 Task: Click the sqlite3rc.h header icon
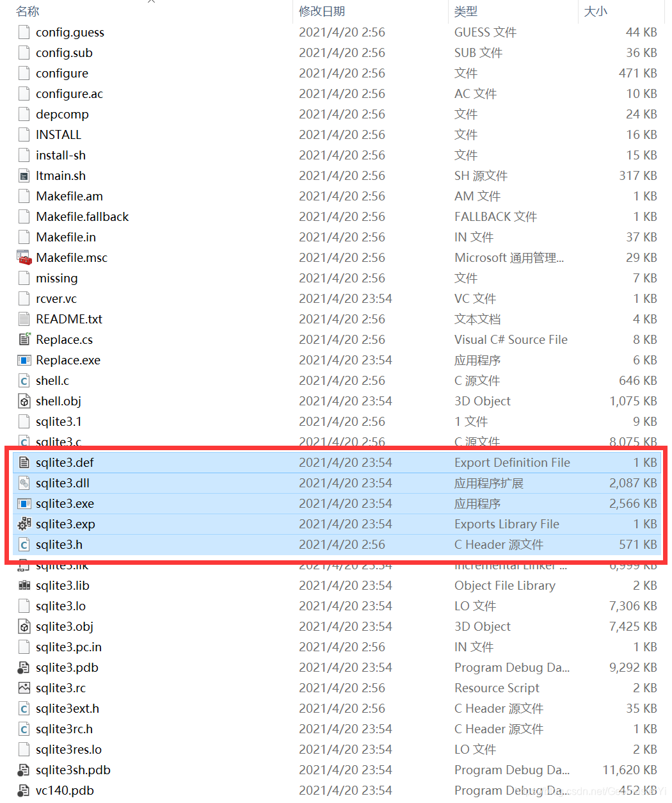[x=24, y=729]
